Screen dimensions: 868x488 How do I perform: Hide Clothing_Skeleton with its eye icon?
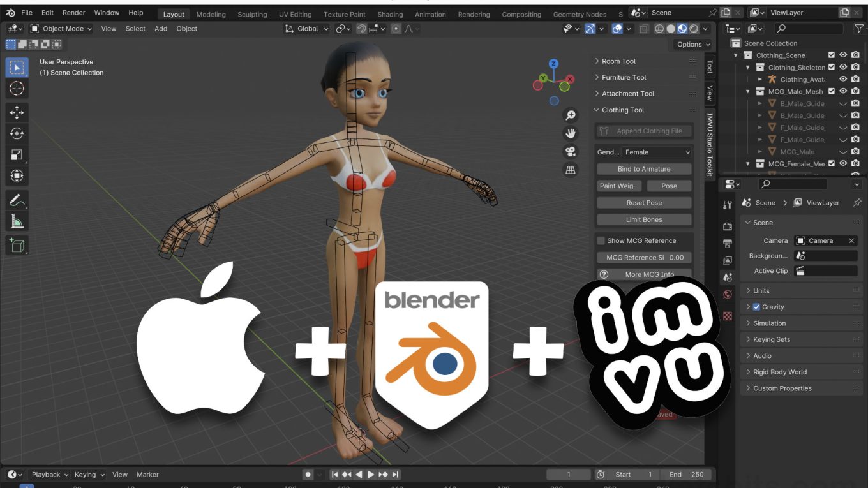pyautogui.click(x=843, y=67)
